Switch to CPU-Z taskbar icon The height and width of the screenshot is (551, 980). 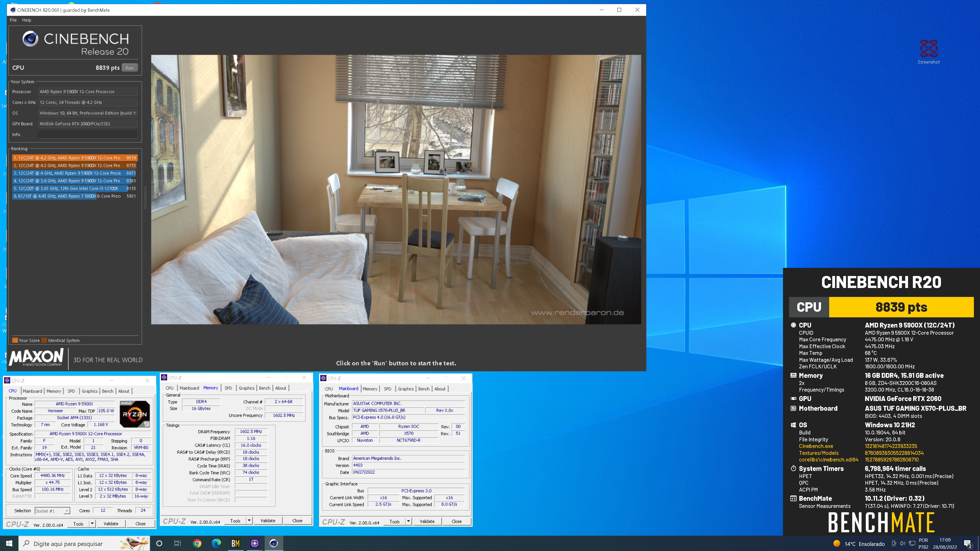254,543
